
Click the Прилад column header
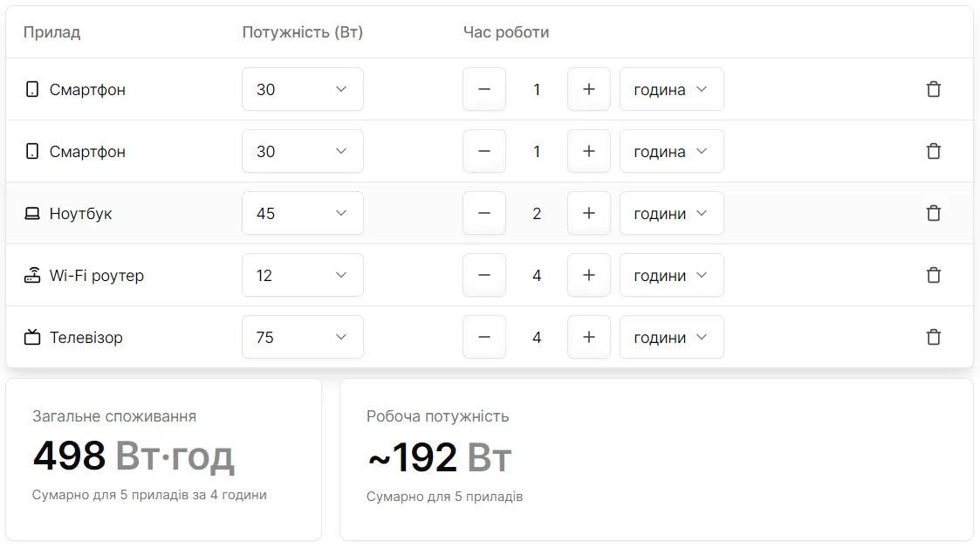pyautogui.click(x=52, y=32)
